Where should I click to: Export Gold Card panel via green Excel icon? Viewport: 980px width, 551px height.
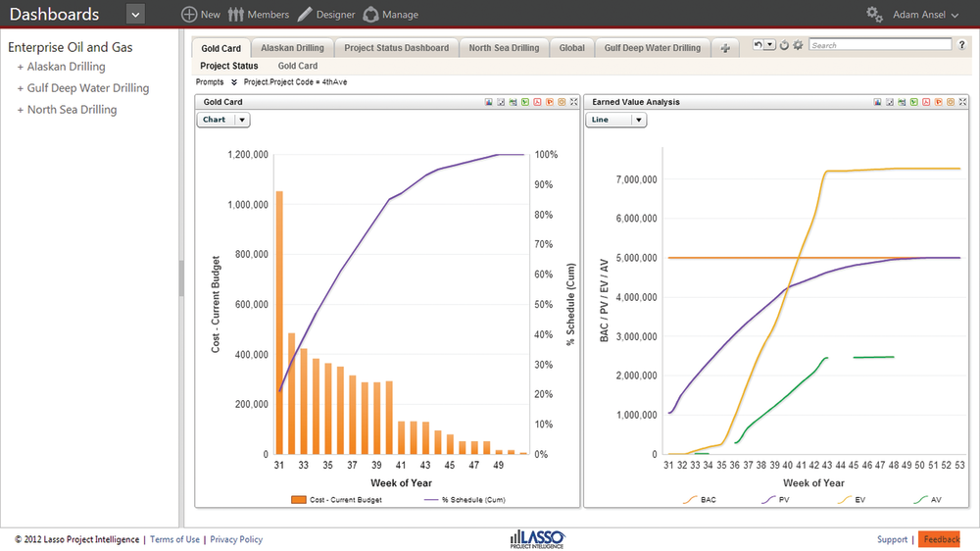pyautogui.click(x=525, y=102)
